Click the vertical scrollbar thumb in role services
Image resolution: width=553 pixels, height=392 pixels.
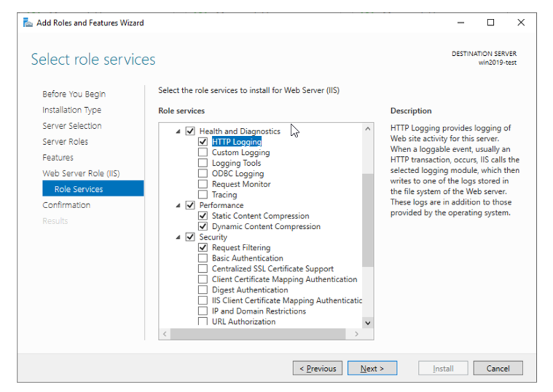coord(368,220)
